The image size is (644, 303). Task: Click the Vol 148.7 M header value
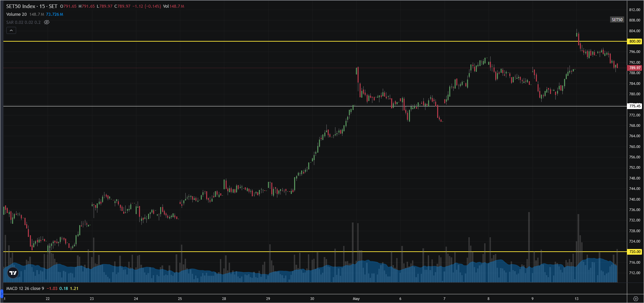pos(174,6)
